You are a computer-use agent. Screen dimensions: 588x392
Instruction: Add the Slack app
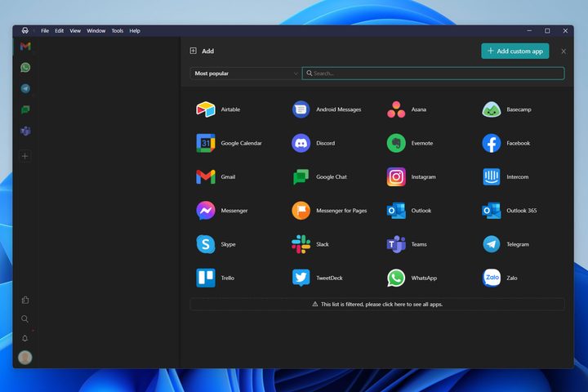coord(310,244)
